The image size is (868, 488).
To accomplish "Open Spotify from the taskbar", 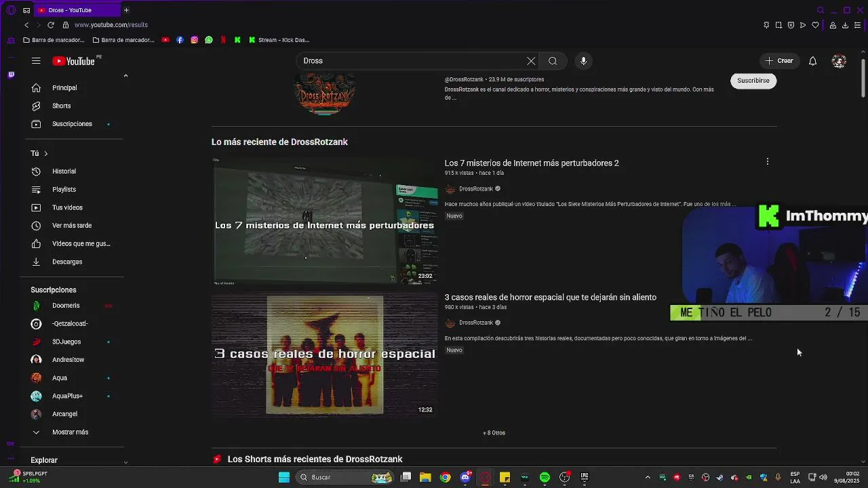I will [x=545, y=477].
